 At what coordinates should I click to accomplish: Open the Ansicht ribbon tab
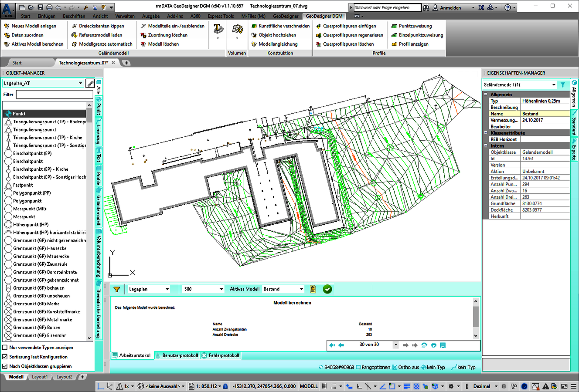tap(100, 16)
